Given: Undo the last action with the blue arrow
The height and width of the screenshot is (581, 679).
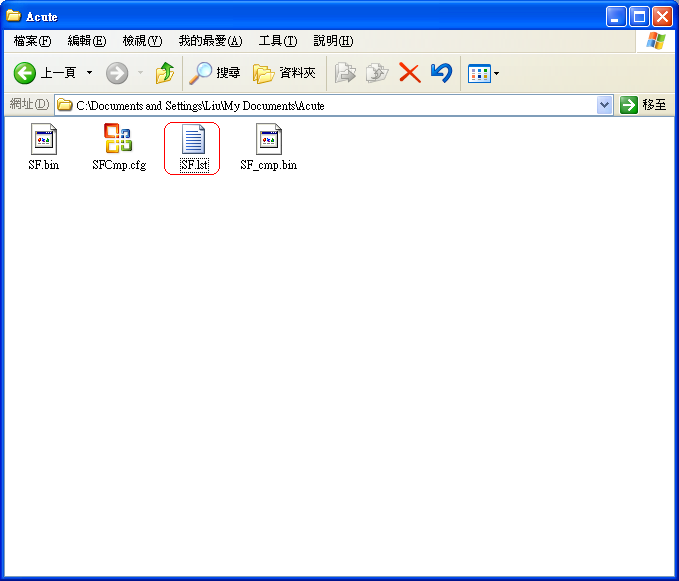Looking at the screenshot, I should (x=442, y=73).
